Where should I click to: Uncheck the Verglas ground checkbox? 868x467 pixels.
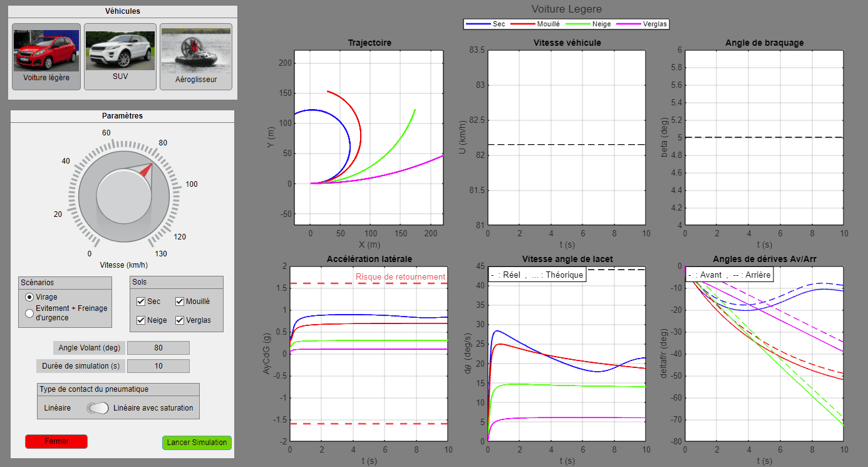(x=180, y=320)
